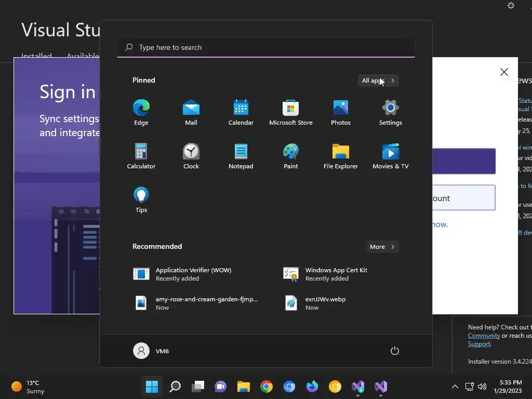Show hidden system tray icons
The height and width of the screenshot is (399, 532).
pos(455,387)
